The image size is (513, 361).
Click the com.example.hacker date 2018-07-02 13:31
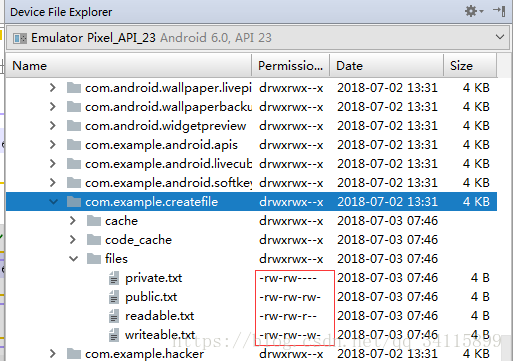[387, 354]
